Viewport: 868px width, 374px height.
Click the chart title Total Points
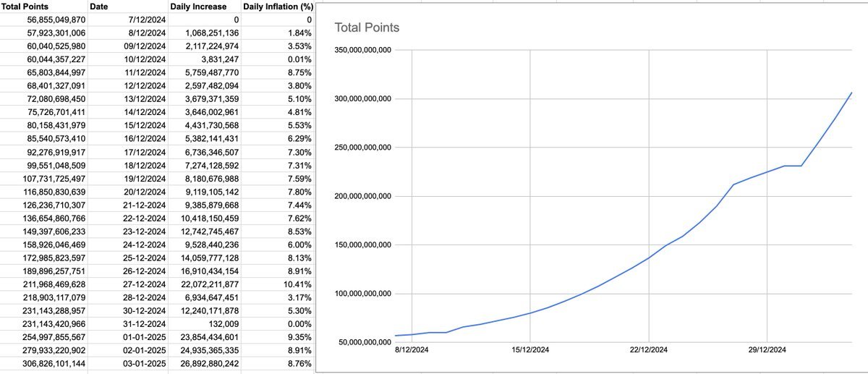pos(367,27)
